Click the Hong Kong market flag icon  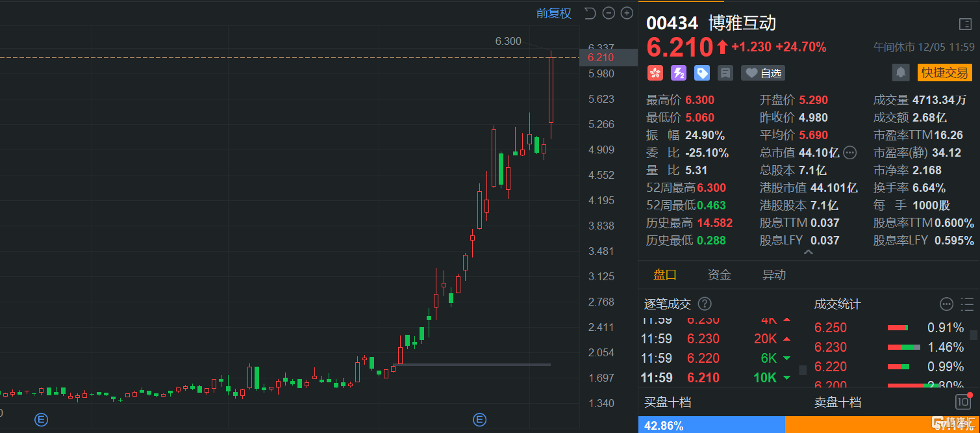tap(655, 73)
